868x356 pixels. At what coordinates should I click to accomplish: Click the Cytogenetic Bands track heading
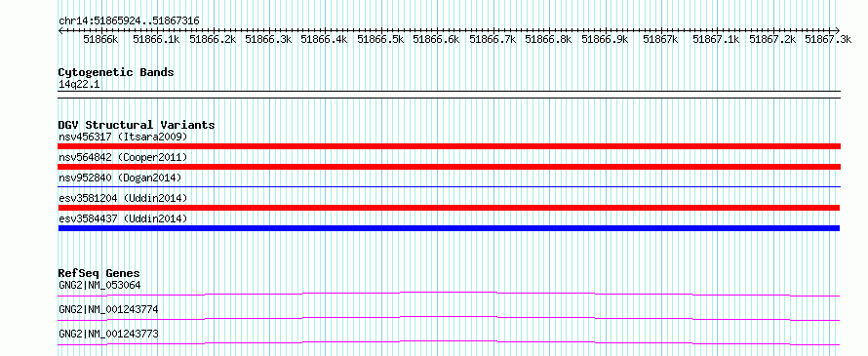[116, 72]
